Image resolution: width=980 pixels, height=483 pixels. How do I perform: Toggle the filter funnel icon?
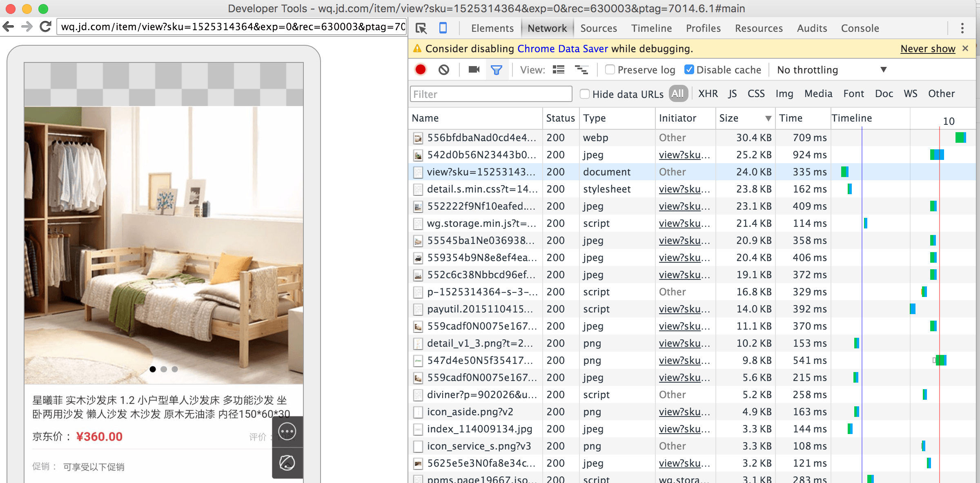point(497,70)
